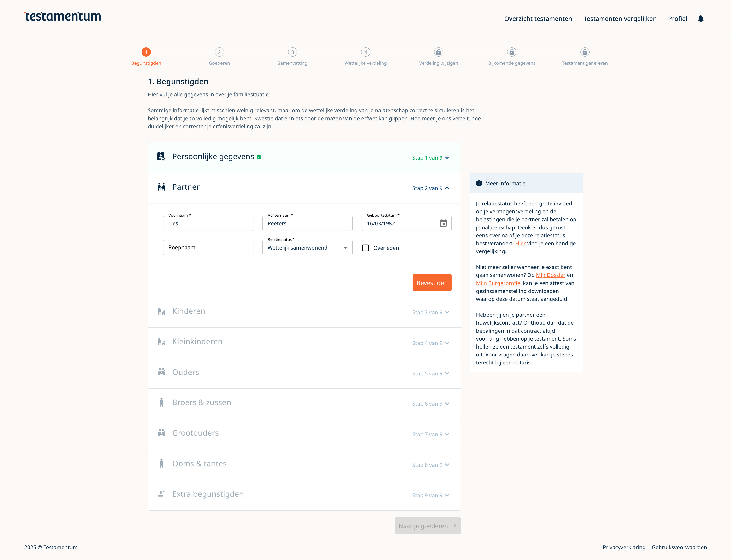Click into the Roepnaam input field

208,248
